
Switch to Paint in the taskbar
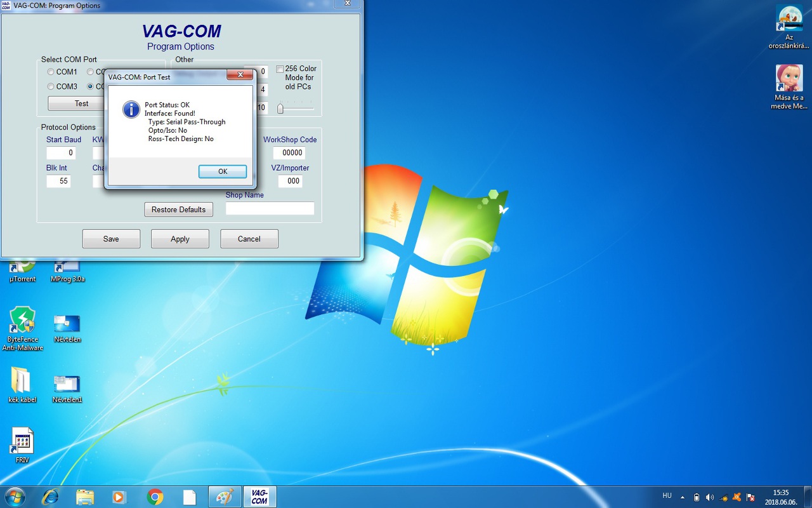(225, 497)
